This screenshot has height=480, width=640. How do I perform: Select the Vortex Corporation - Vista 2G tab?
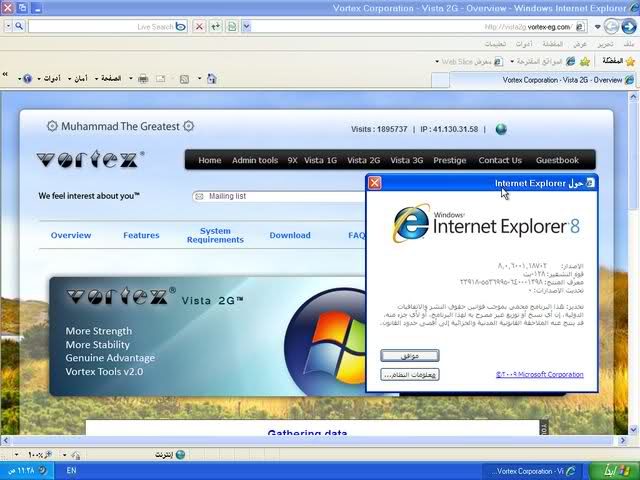pyautogui.click(x=543, y=80)
